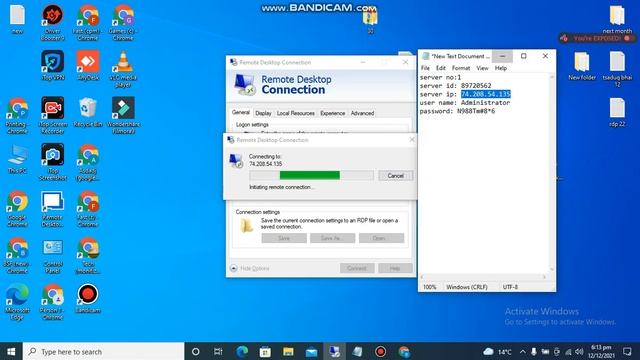Image resolution: width=640 pixels, height=360 pixels.
Task: Open Printing Chrome profile shortcut
Action: coord(17,115)
